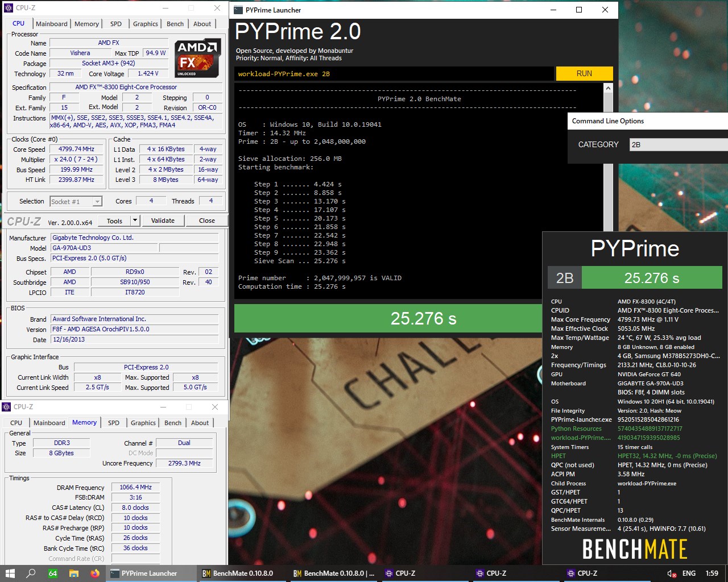Open Graphics tab in lower CPU-Z window
728x582 pixels.
coord(143,423)
